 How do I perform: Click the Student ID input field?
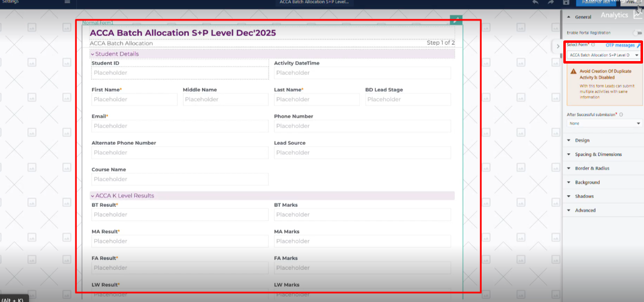(x=180, y=73)
